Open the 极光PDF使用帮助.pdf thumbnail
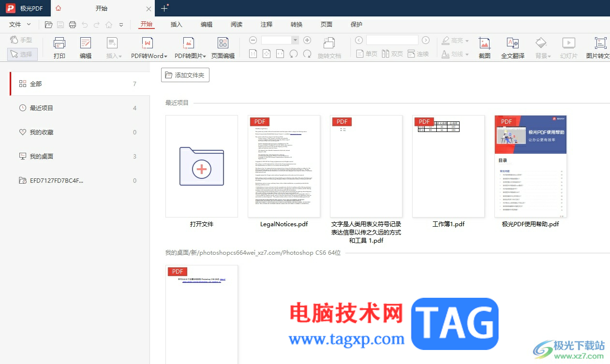The width and height of the screenshot is (610, 364). [x=531, y=166]
